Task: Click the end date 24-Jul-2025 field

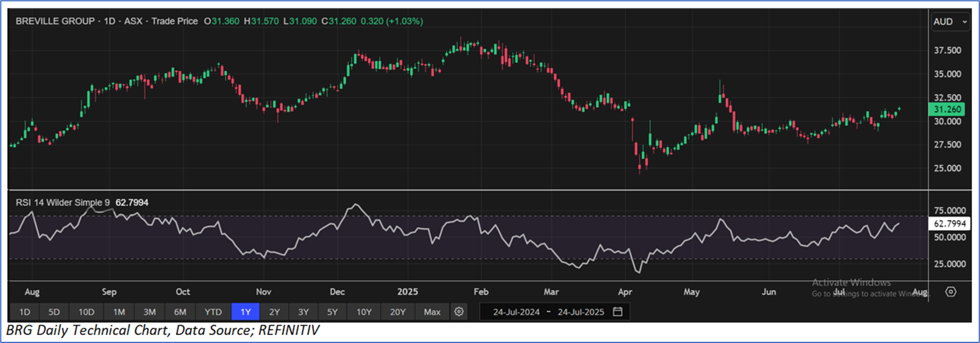Action: click(580, 312)
